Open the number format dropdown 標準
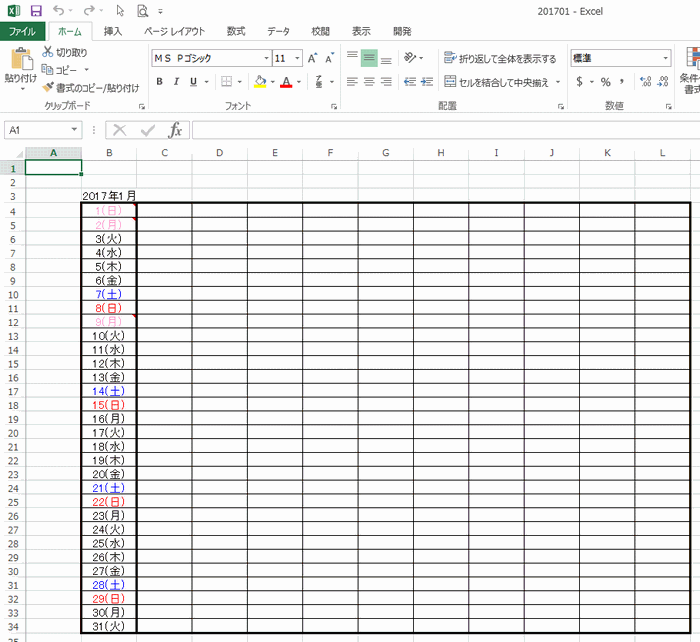Screen dimensions: 700x642 tap(665, 58)
